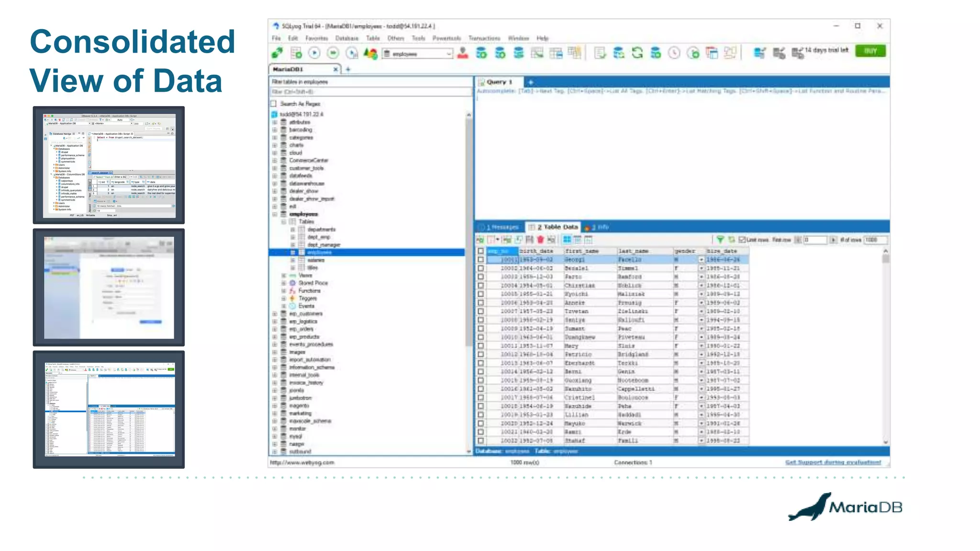The height and width of the screenshot is (551, 980).
Task: Click the next page arrow after First row
Action: point(833,240)
